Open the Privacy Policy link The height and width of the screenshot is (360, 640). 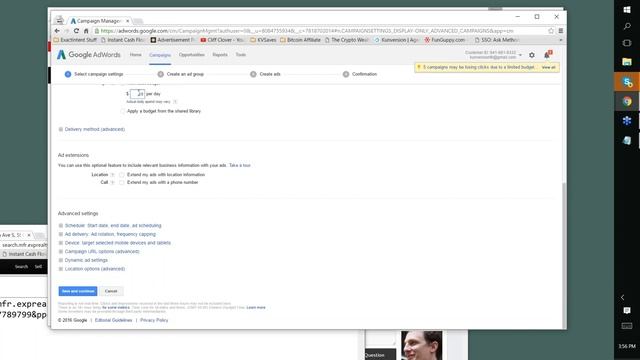pos(154,320)
